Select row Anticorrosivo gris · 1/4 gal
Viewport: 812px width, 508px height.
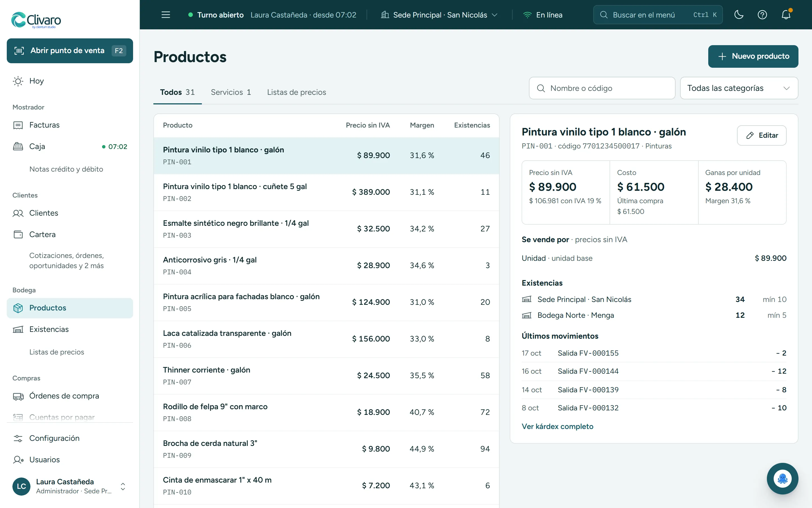326,265
